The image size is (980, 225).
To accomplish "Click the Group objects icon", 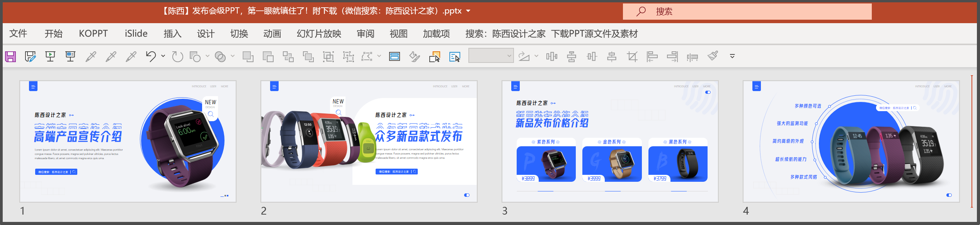I will [328, 57].
